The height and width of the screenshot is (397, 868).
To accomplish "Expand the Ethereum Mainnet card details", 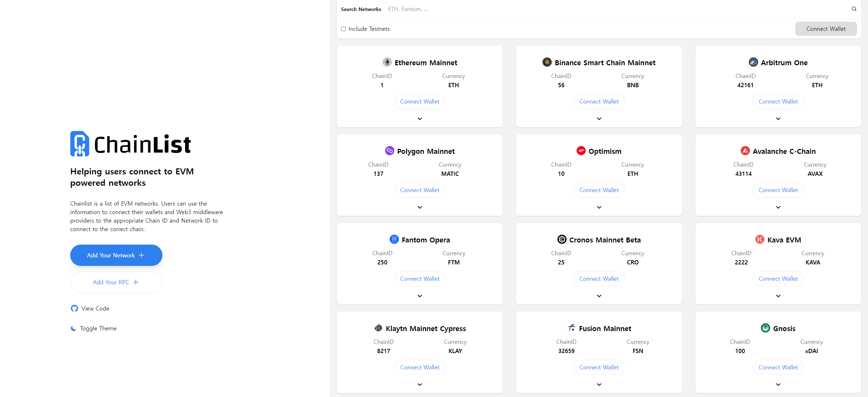I will [420, 119].
